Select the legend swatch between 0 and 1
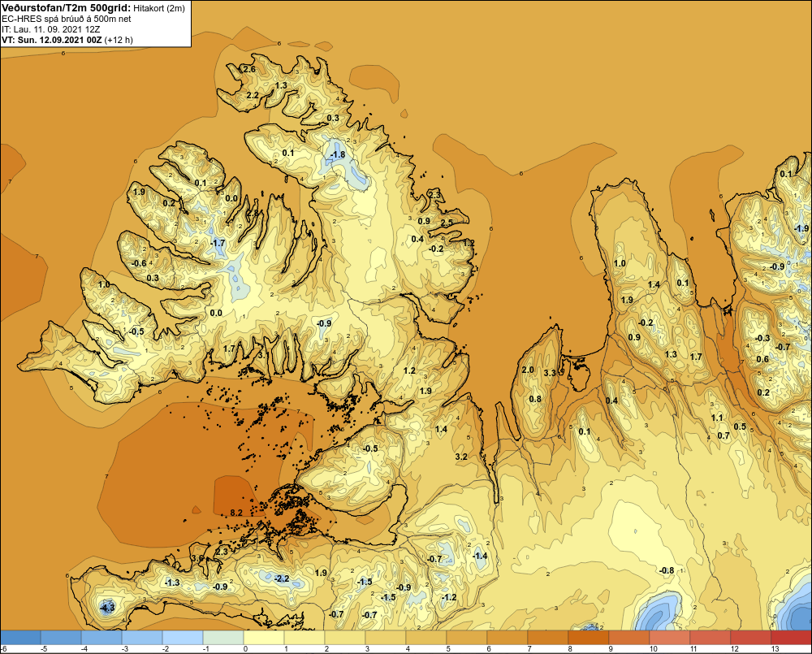The image size is (812, 654). [x=263, y=638]
